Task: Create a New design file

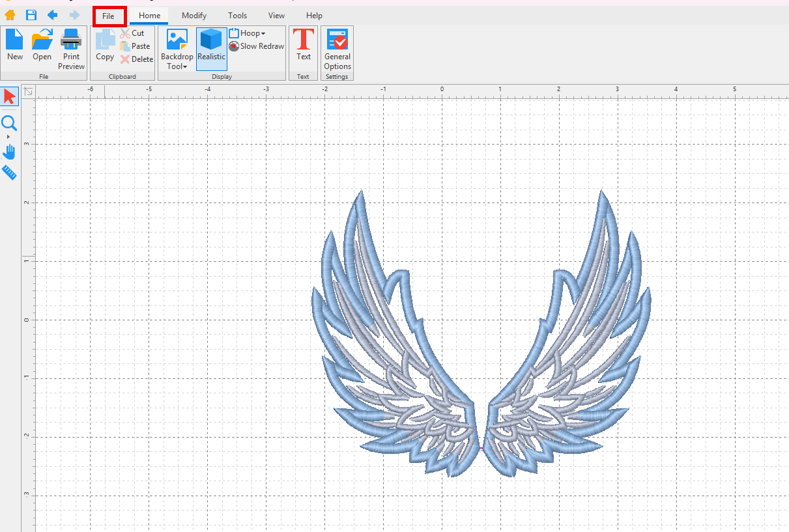Action: click(x=15, y=45)
